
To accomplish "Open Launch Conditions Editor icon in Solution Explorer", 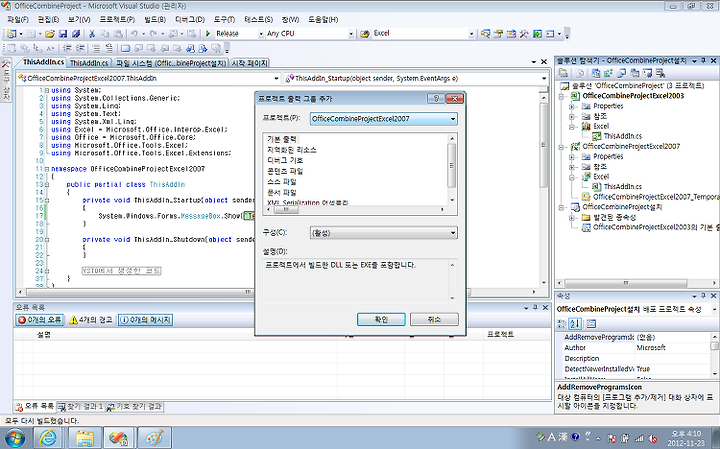I will click(x=660, y=73).
